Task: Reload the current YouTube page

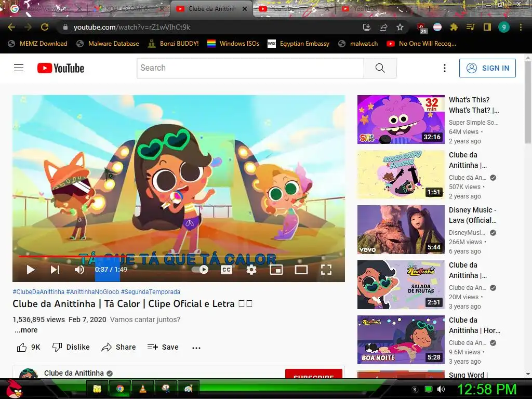Action: 45,27
